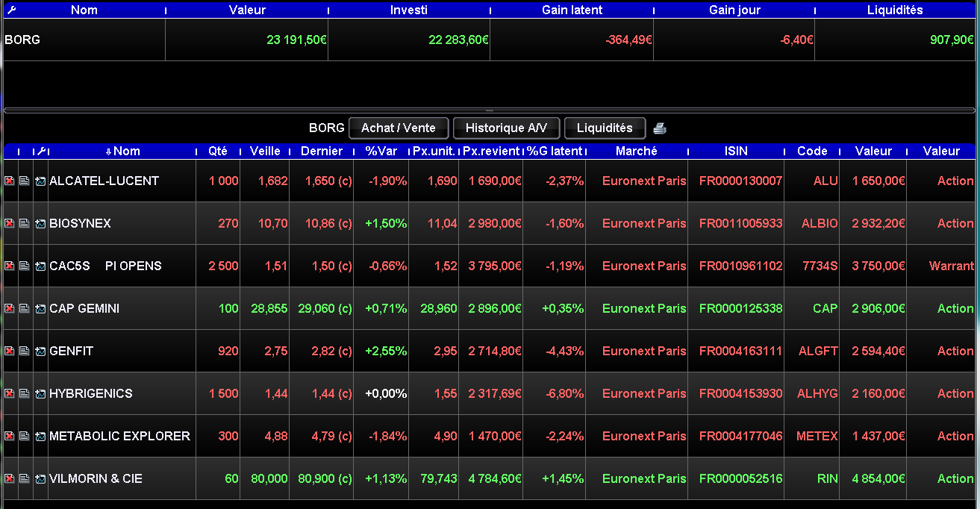Image resolution: width=980 pixels, height=509 pixels.
Task: Sort by the Qté column header
Action: (218, 151)
